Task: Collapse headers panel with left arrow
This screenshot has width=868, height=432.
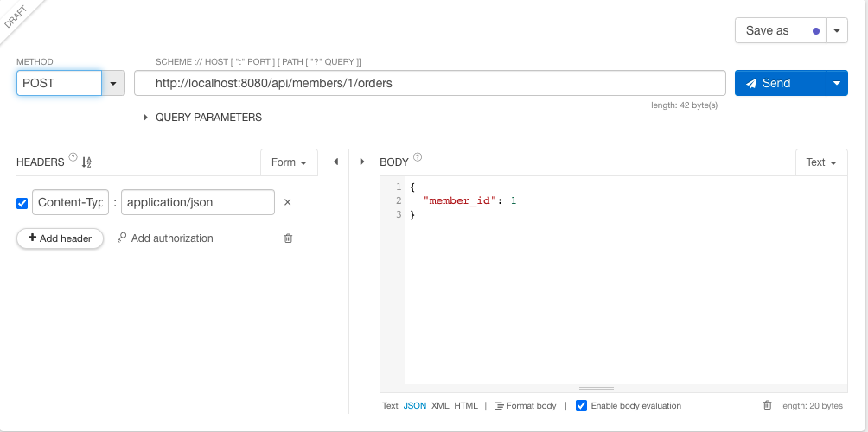Action: click(335, 162)
